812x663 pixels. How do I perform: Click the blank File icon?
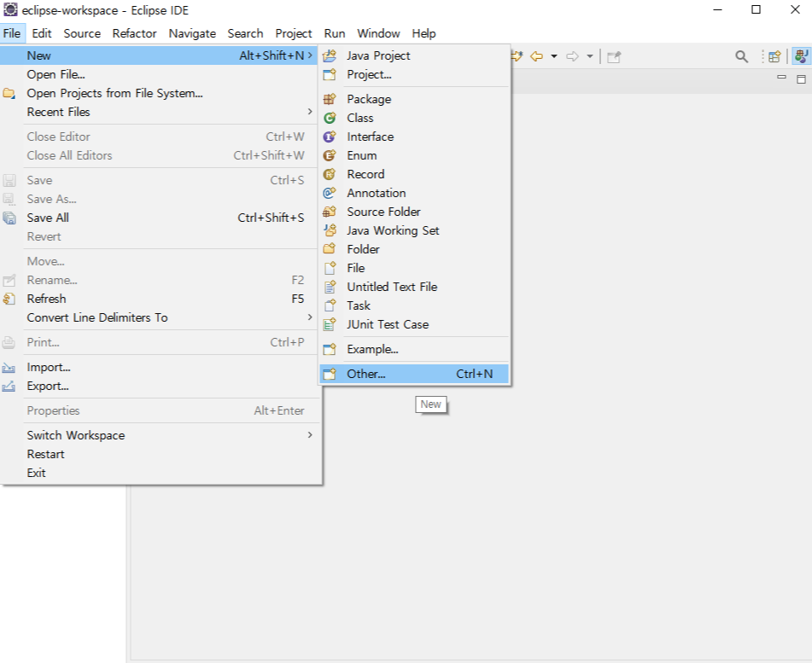[330, 268]
